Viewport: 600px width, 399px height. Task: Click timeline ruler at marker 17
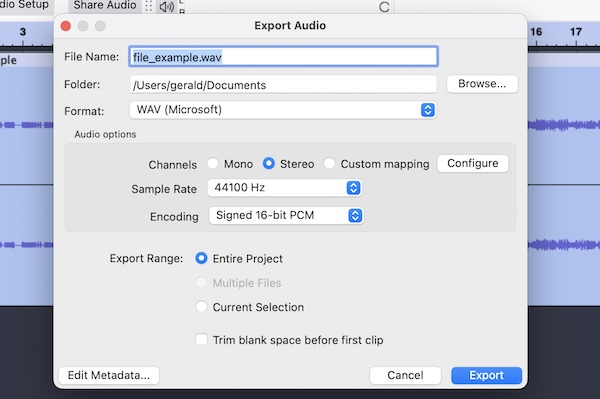pos(576,32)
